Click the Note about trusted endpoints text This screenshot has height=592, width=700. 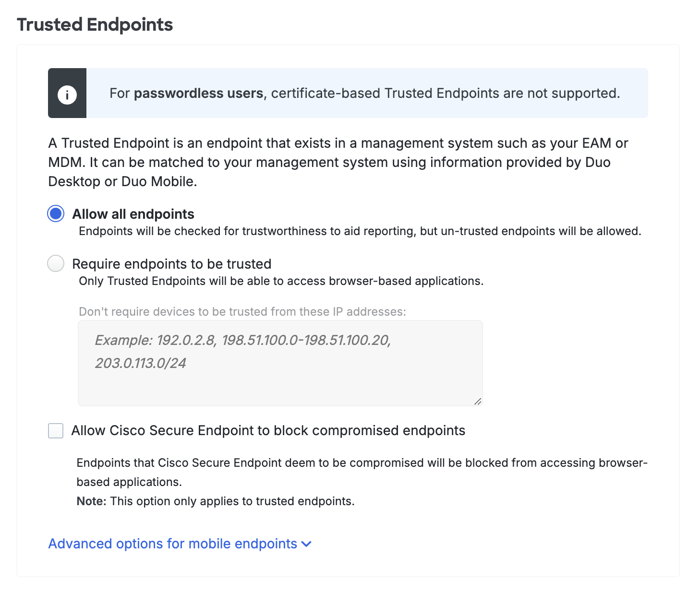tap(216, 501)
